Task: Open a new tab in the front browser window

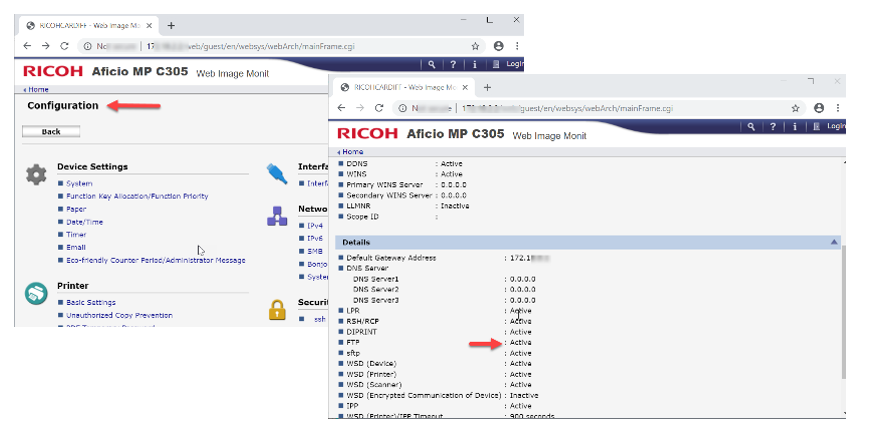Action: click(x=487, y=87)
